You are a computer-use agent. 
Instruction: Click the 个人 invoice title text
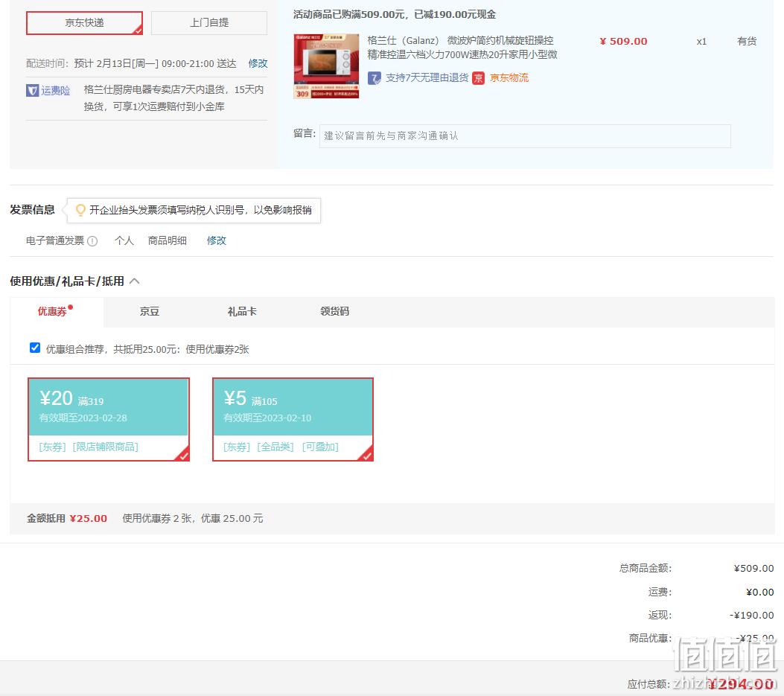(124, 240)
